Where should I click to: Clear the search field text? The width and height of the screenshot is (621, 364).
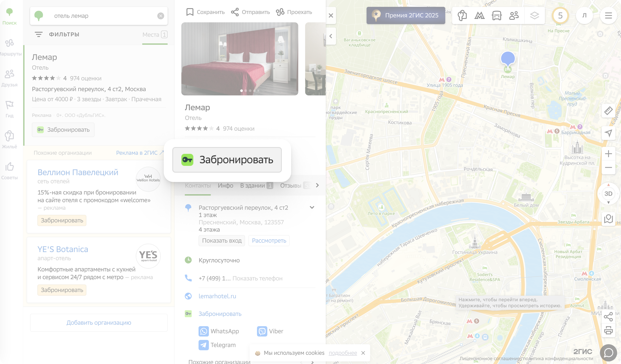pyautogui.click(x=161, y=16)
